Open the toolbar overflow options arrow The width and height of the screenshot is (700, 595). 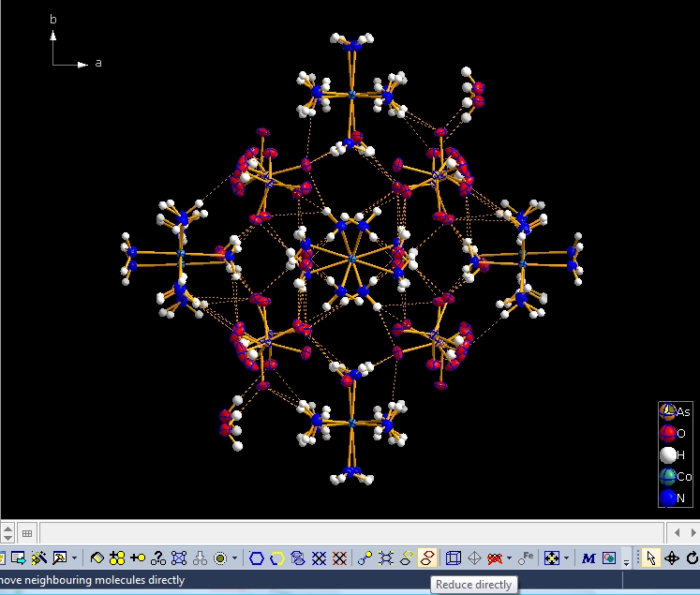626,560
